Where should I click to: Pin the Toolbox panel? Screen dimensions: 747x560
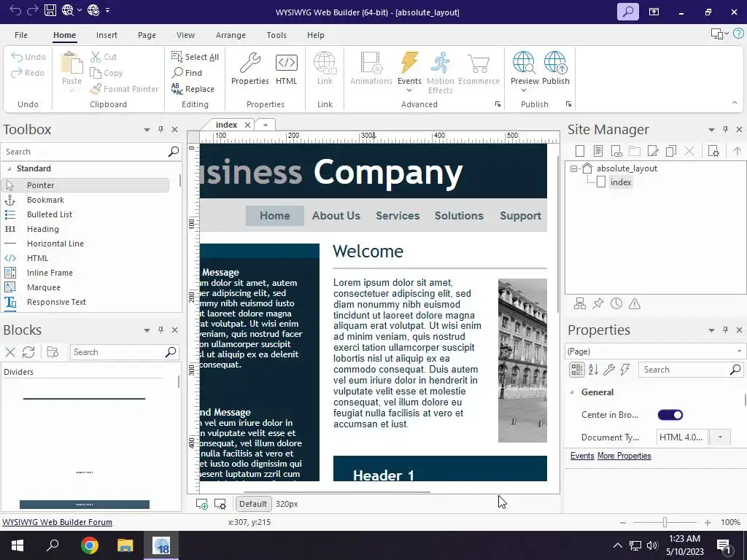point(160,130)
